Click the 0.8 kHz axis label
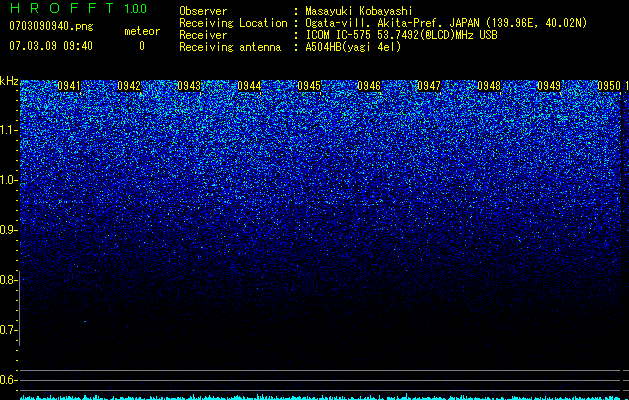This screenshot has height=400, width=629. click(x=9, y=280)
